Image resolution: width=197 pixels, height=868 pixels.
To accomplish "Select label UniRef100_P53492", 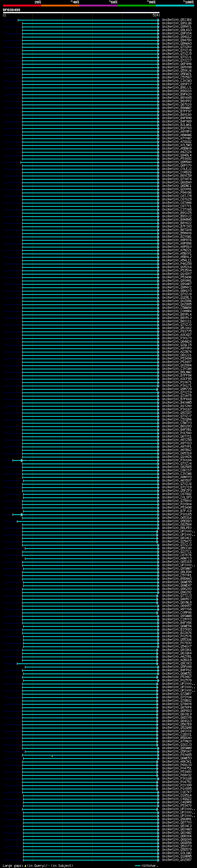I will click(177, 159).
